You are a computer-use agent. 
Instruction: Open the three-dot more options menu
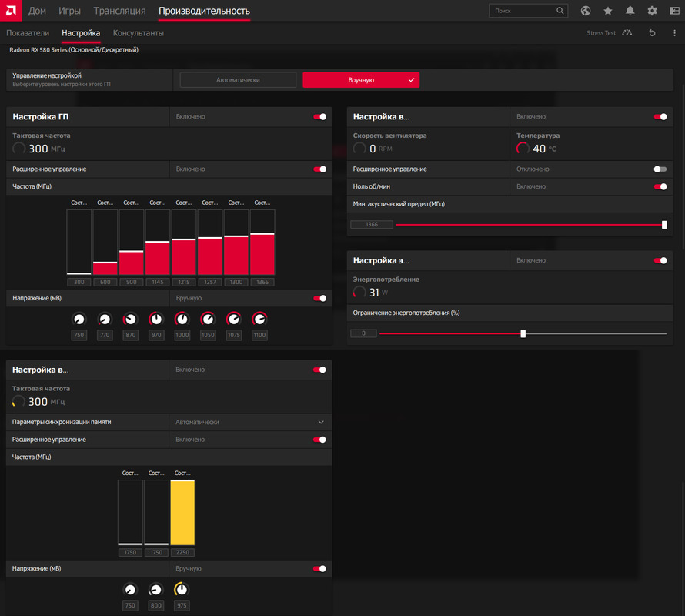[x=674, y=33]
